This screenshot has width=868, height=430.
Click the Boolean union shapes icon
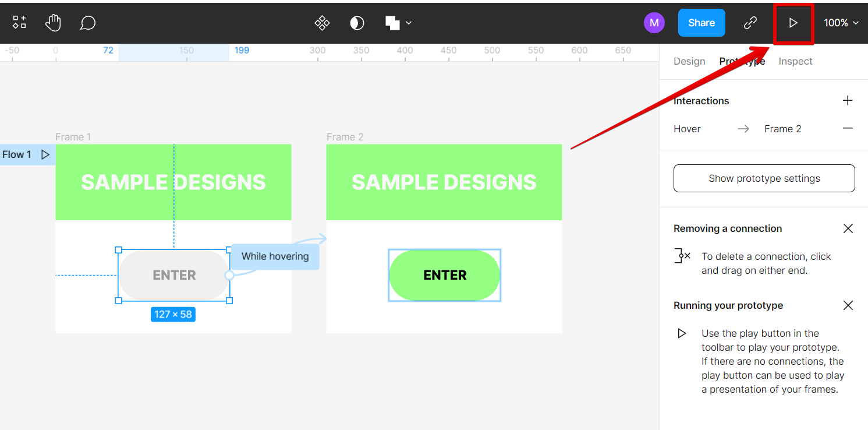(x=392, y=23)
